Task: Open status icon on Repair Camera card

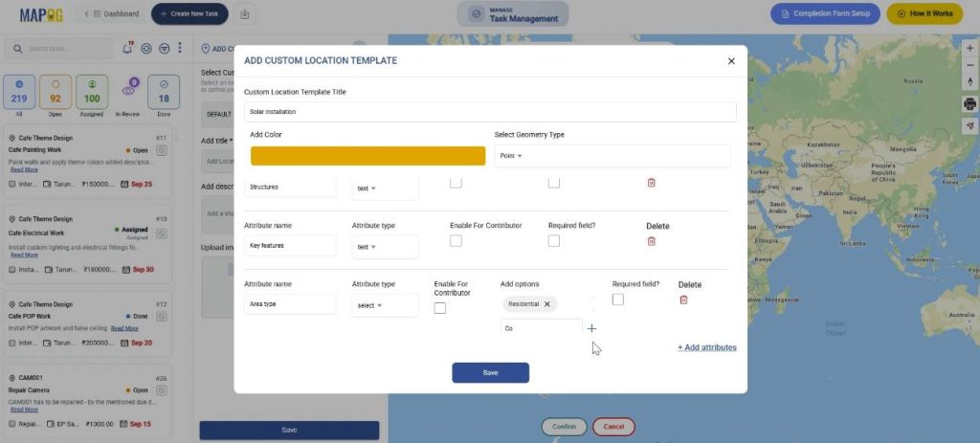Action: tap(161, 390)
